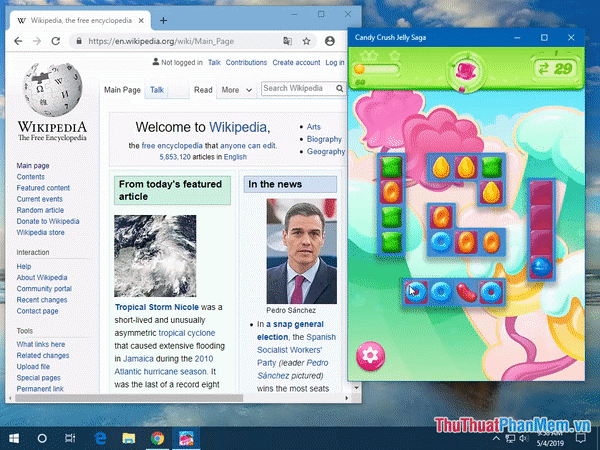This screenshot has height=450, width=600.
Task: Launch Microsoft Edge from taskbar
Action: click(101, 439)
